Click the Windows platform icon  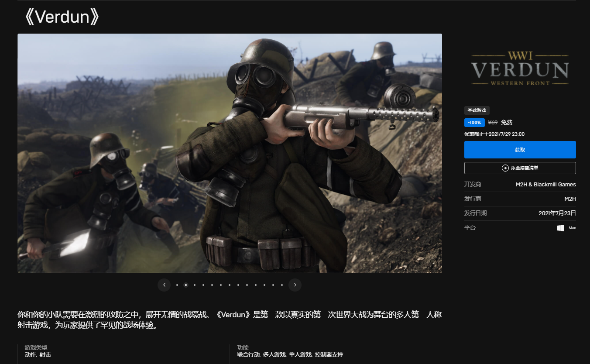coord(560,228)
